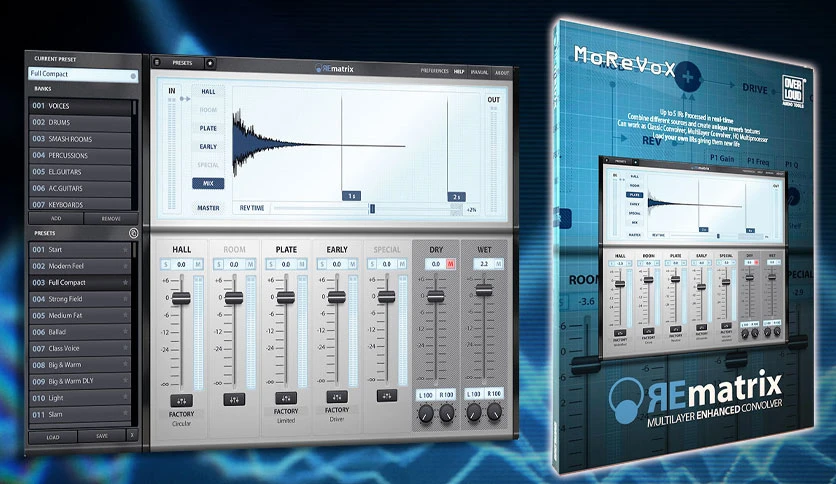Open the Current Preset Full Compact field
Screen dimensions: 836x484
[83, 74]
